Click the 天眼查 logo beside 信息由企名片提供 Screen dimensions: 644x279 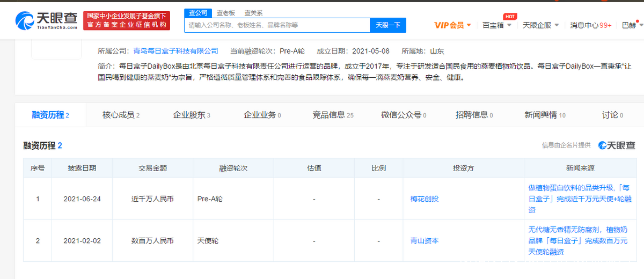[x=617, y=145]
